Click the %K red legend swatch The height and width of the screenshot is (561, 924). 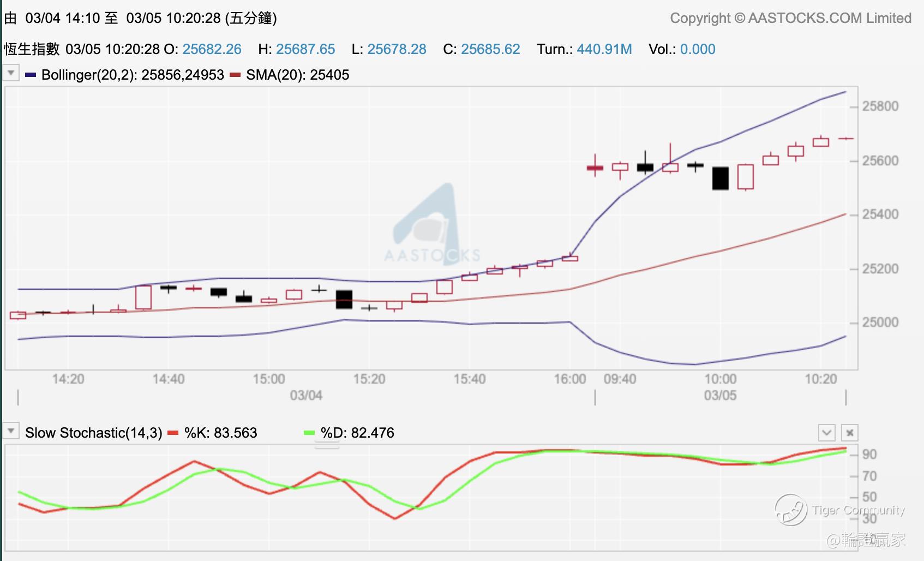coord(173,433)
